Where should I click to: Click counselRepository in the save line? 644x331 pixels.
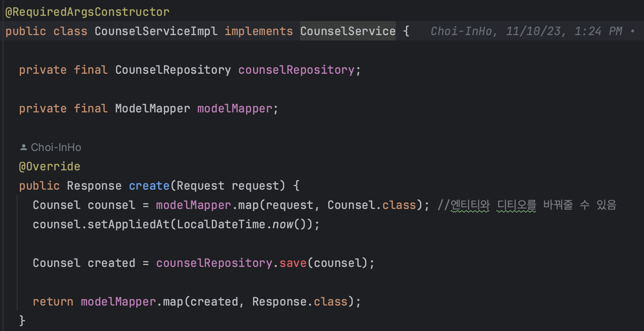[214, 263]
